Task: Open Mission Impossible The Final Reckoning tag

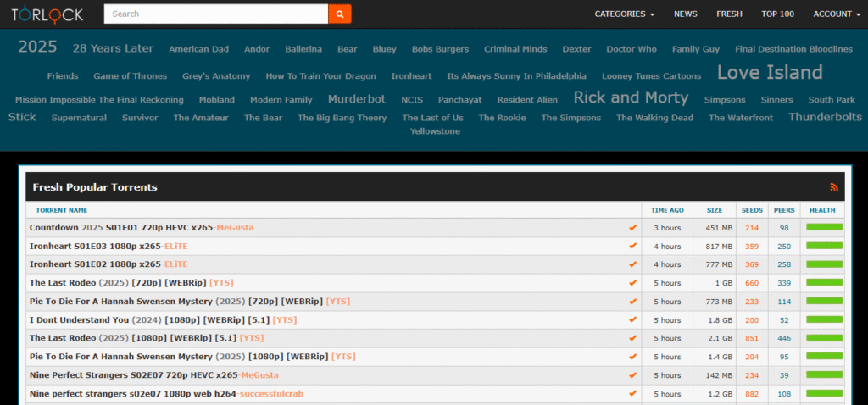Action: click(x=100, y=100)
